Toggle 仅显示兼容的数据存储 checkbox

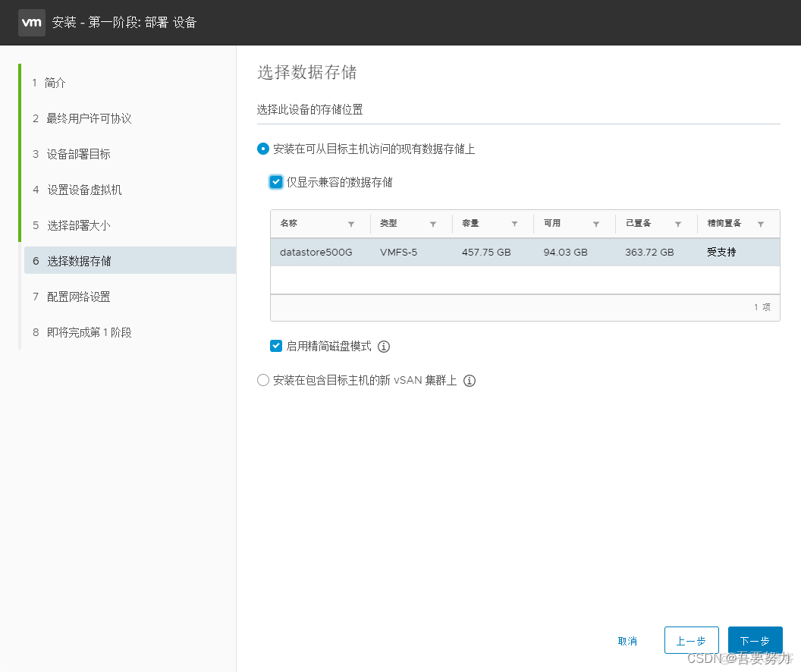point(276,182)
